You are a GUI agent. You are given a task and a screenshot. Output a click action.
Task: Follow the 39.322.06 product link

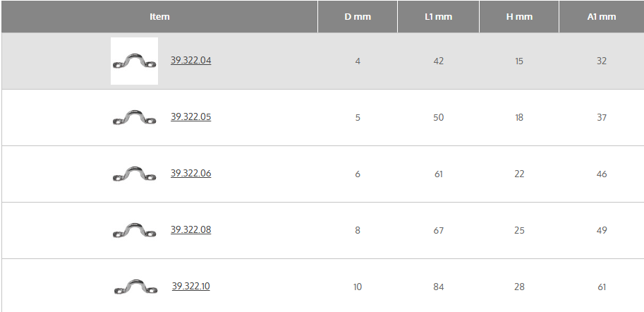190,174
